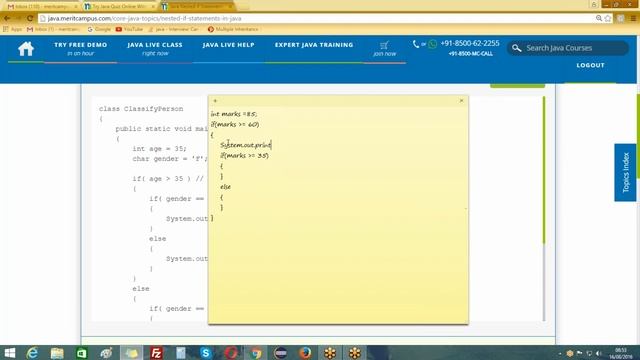Click phone number +91-8500-62-2255
The height and width of the screenshot is (360, 640).
click(x=470, y=43)
